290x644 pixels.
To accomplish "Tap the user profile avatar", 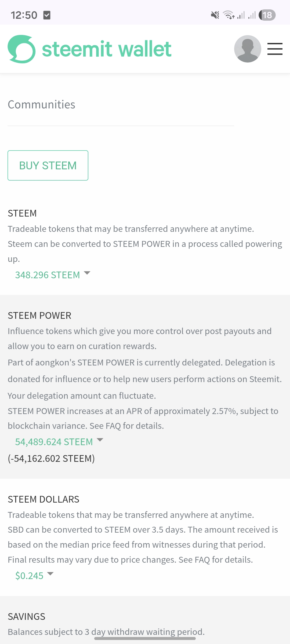I will click(x=248, y=49).
